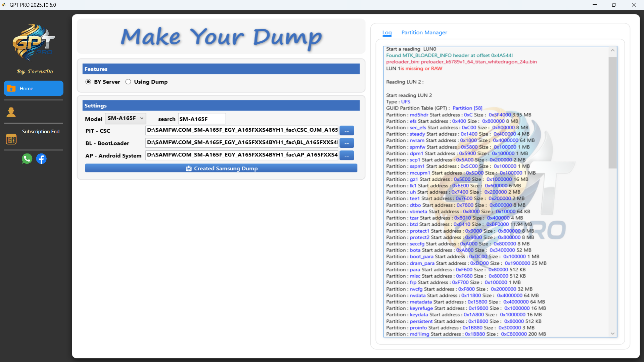Click the user account profile icon
The image size is (644, 362).
11,112
